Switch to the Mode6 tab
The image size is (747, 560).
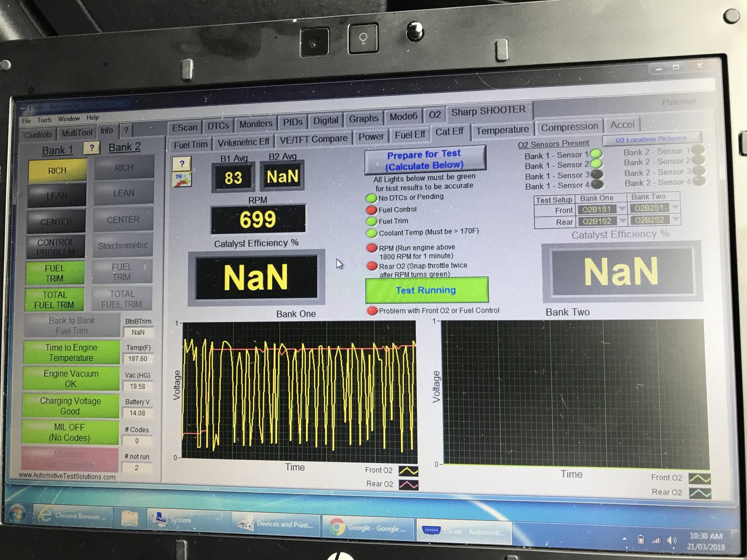click(x=403, y=116)
